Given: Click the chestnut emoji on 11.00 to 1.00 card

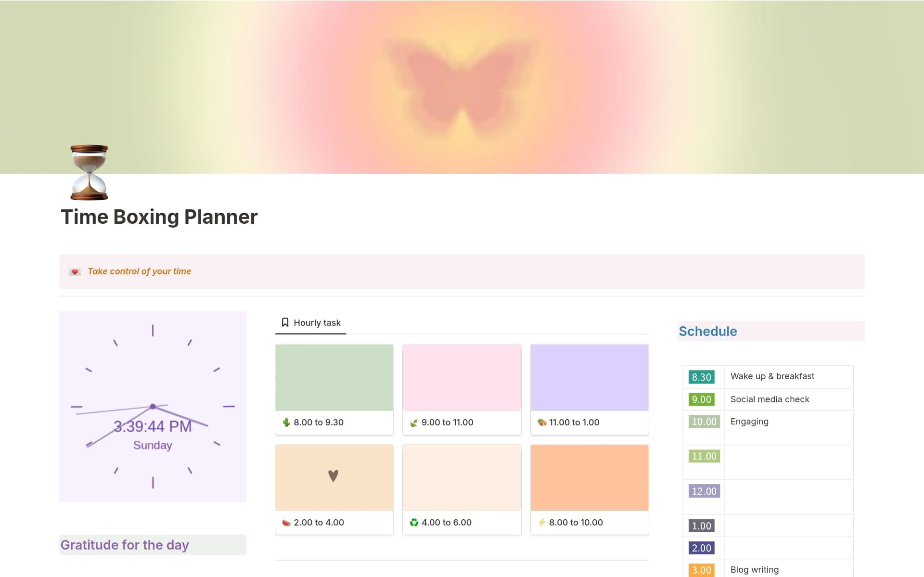Looking at the screenshot, I should tap(541, 422).
